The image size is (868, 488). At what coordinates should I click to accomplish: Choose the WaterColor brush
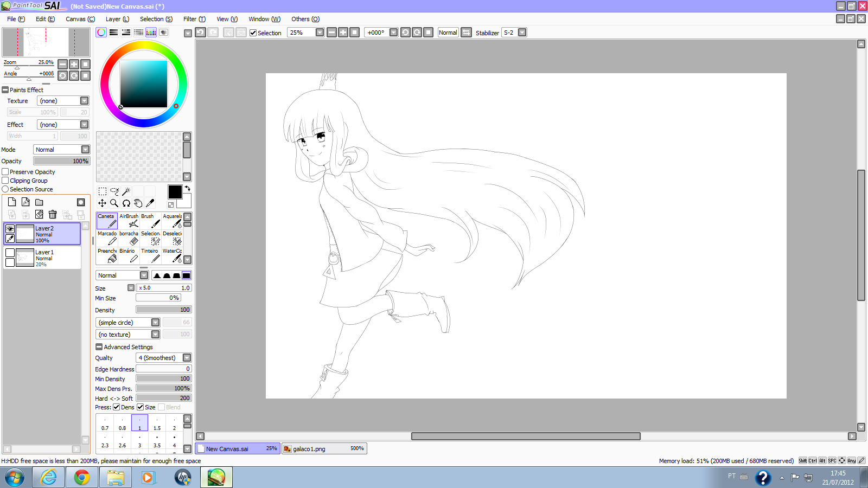pos(172,255)
